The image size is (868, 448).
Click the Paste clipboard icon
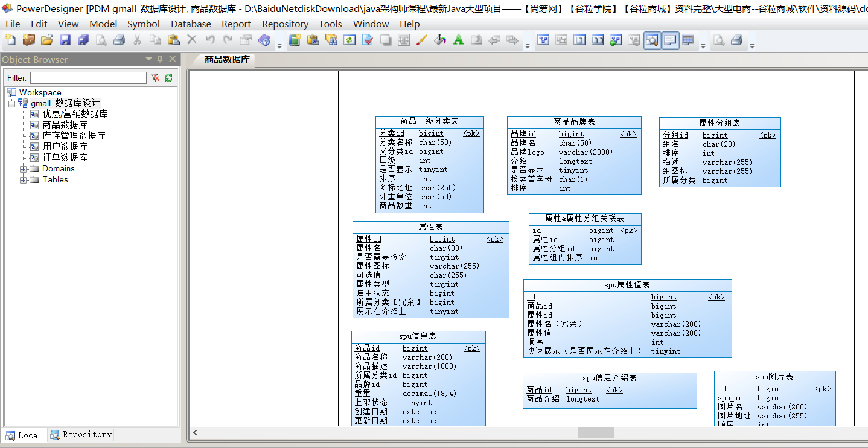(173, 40)
